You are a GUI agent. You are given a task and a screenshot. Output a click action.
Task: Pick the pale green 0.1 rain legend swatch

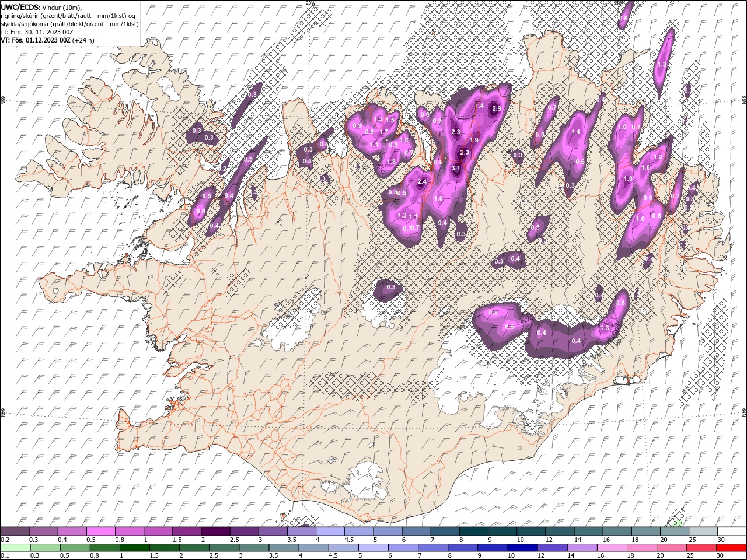click(x=15, y=548)
